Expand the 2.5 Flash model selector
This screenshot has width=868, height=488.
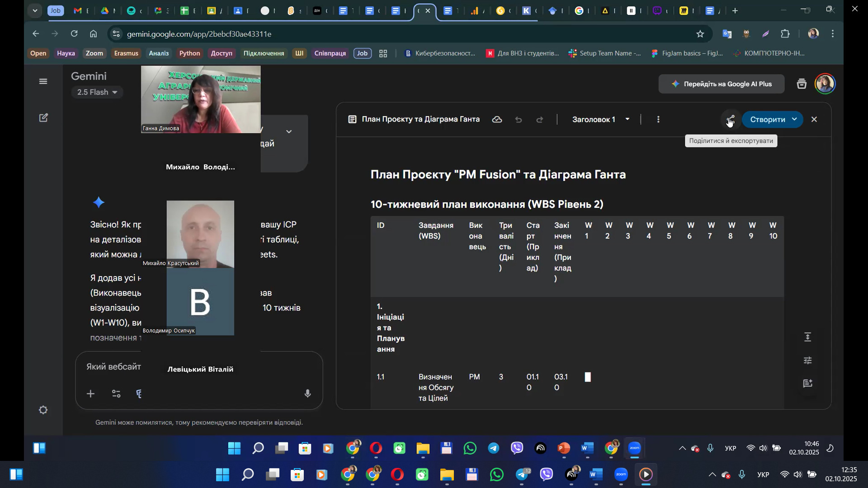coord(97,92)
